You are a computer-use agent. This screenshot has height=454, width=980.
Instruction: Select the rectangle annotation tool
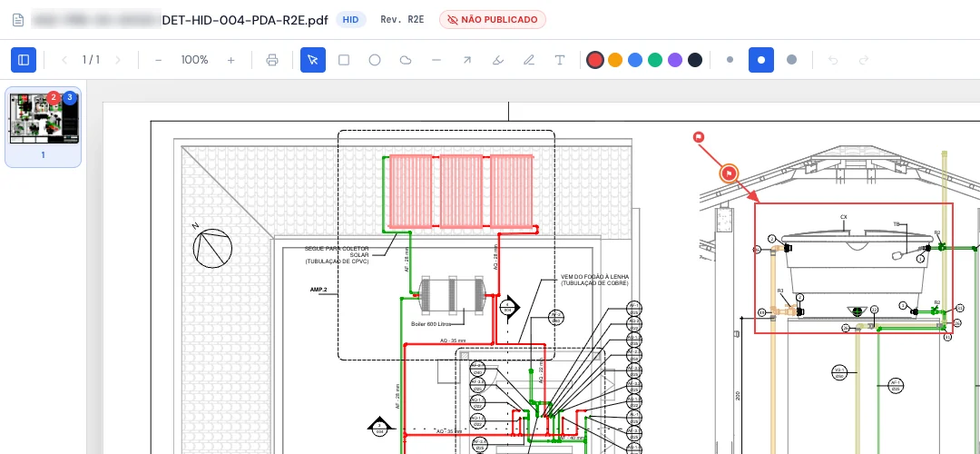tap(344, 60)
